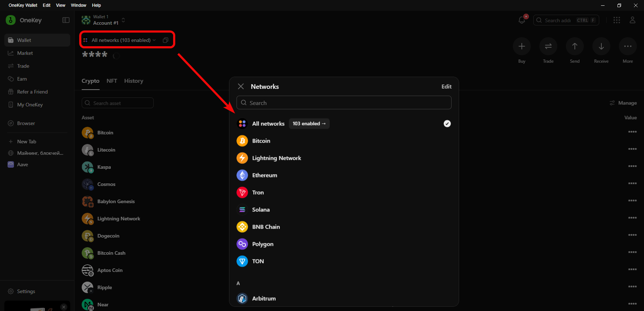Open Aptos Coin asset row
This screenshot has width=644, height=311.
359,270
